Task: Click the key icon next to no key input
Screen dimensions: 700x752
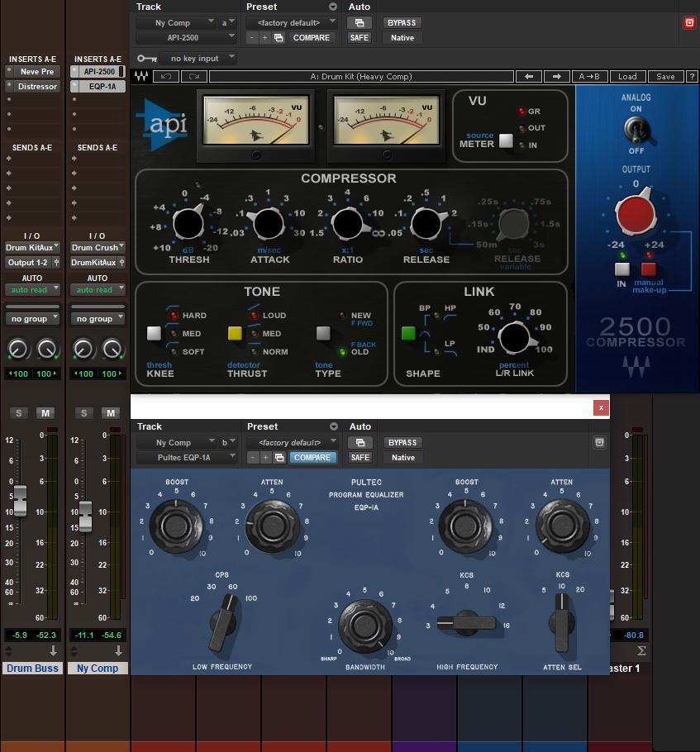Action: 146,58
